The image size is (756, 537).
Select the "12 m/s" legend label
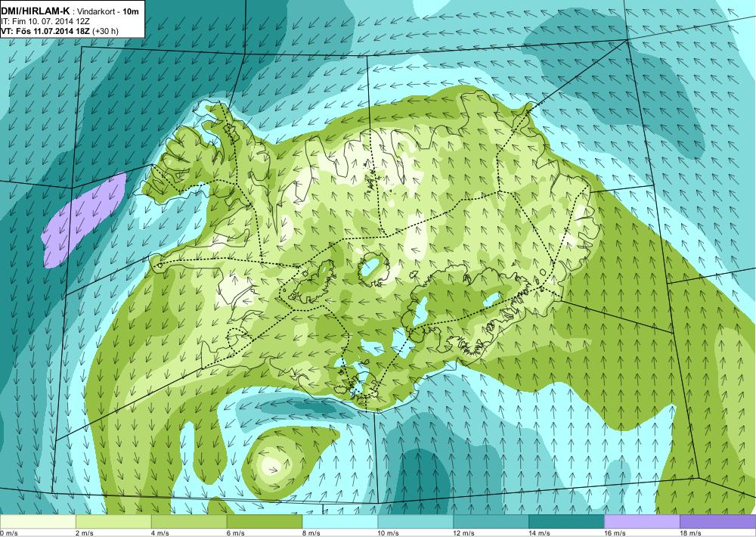(x=464, y=533)
